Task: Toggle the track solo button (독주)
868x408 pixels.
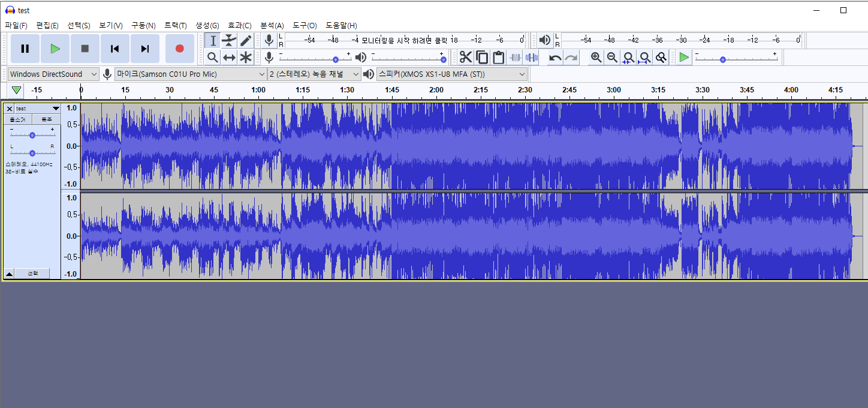Action: pos(47,119)
